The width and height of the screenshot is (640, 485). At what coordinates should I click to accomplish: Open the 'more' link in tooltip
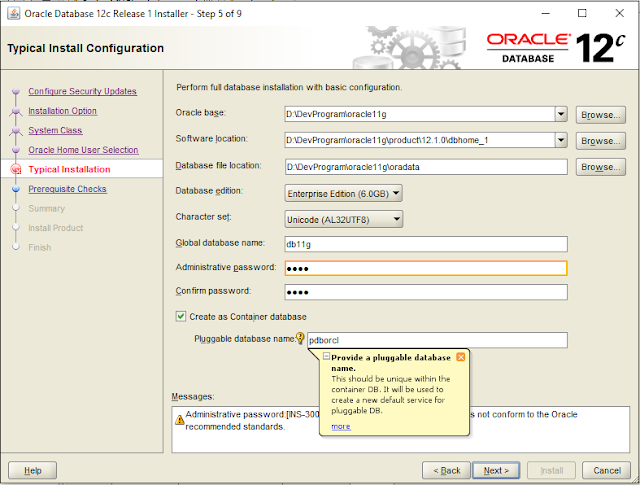pyautogui.click(x=340, y=426)
